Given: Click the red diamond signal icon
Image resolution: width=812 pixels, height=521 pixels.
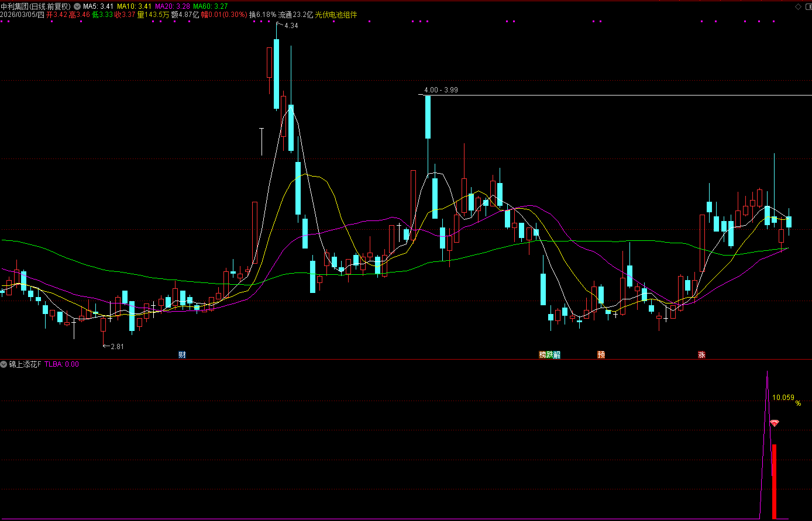Looking at the screenshot, I should tap(774, 423).
